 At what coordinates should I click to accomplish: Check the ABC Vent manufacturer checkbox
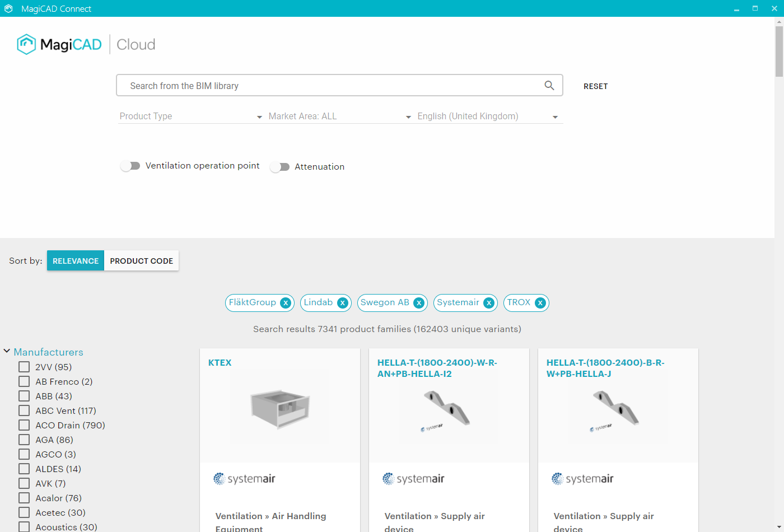point(24,410)
